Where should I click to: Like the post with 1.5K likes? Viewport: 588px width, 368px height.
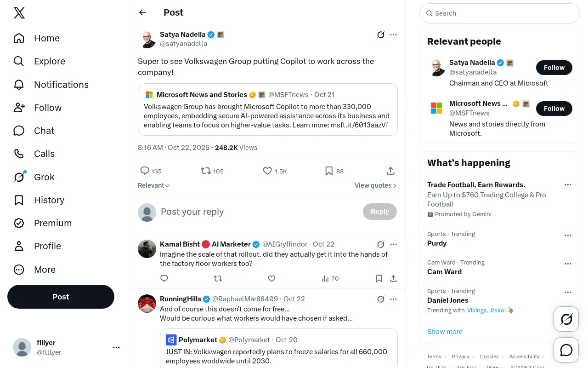pos(275,171)
